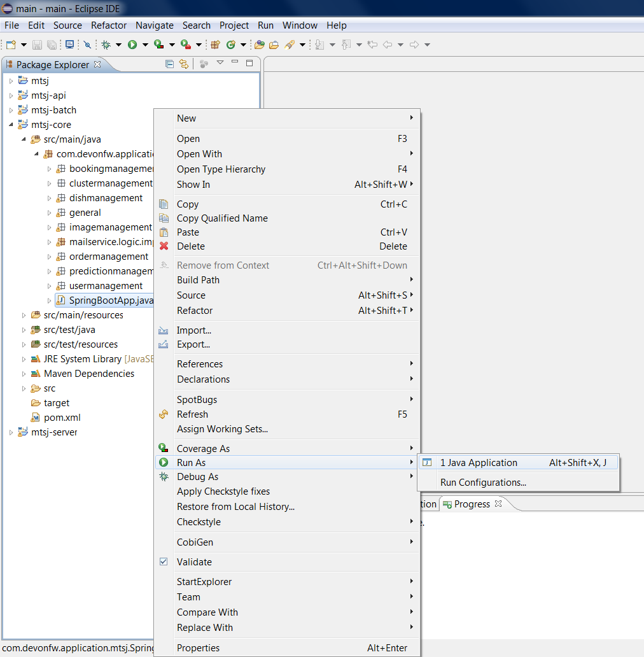Enable Link with Editor in Package Explorer
This screenshot has width=644, height=657.
(x=183, y=64)
